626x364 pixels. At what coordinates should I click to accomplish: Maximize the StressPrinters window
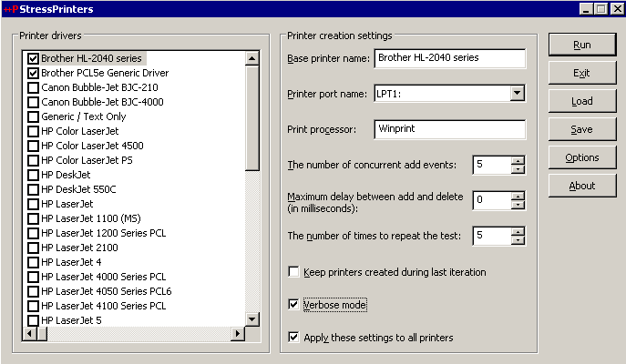(600, 9)
